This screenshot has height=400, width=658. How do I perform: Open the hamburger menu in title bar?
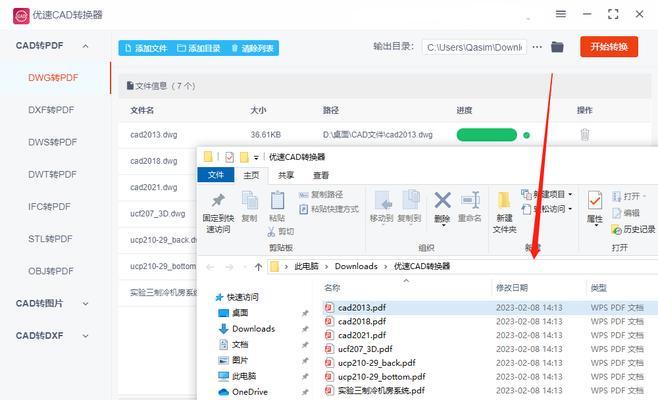pos(561,14)
